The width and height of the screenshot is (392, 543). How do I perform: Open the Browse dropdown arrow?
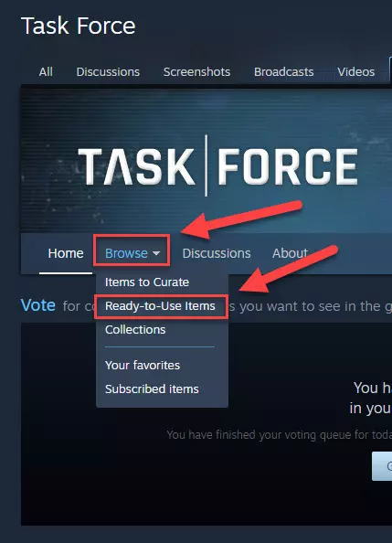[x=156, y=253]
